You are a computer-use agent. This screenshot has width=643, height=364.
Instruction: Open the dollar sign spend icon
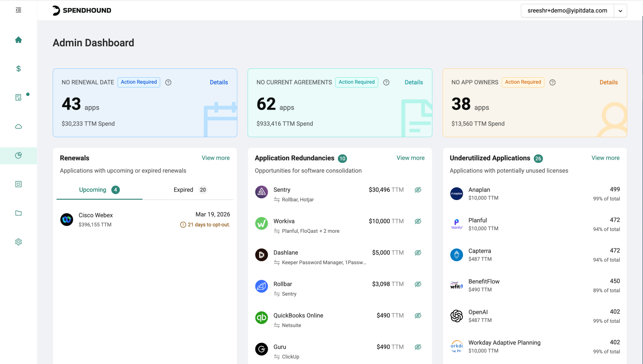click(x=18, y=69)
